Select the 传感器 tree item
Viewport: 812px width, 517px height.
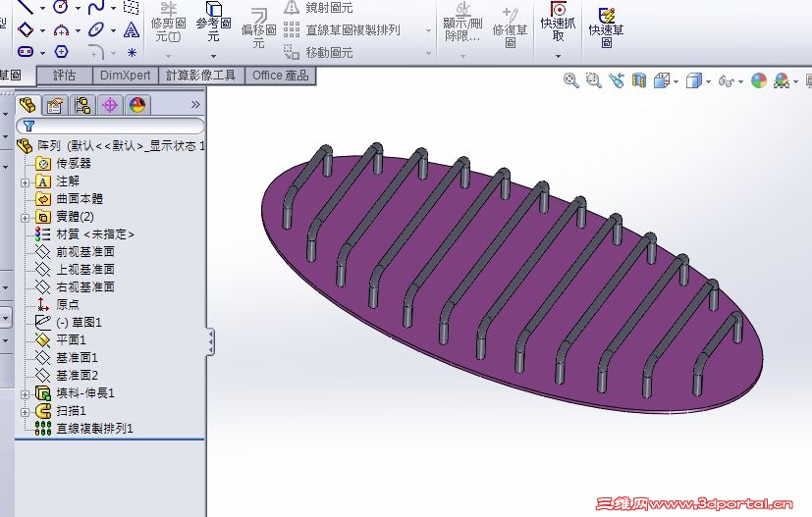point(73,164)
